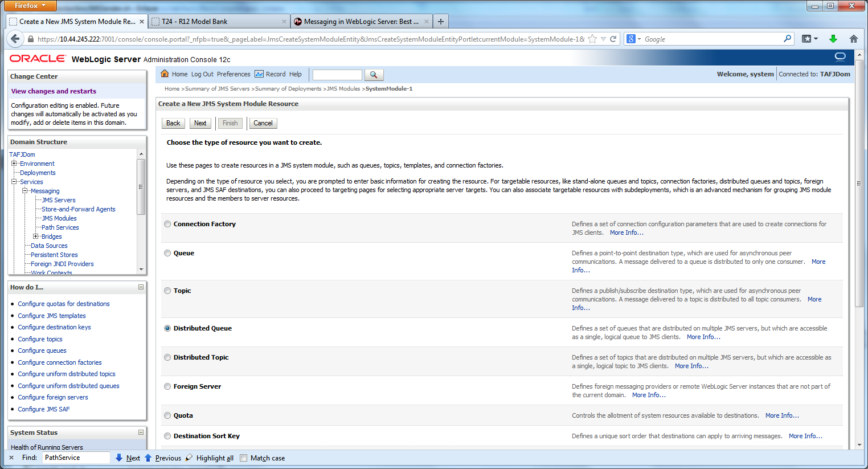Image resolution: width=868 pixels, height=469 pixels.
Task: Open Path Services in domain tree
Action: 60,227
